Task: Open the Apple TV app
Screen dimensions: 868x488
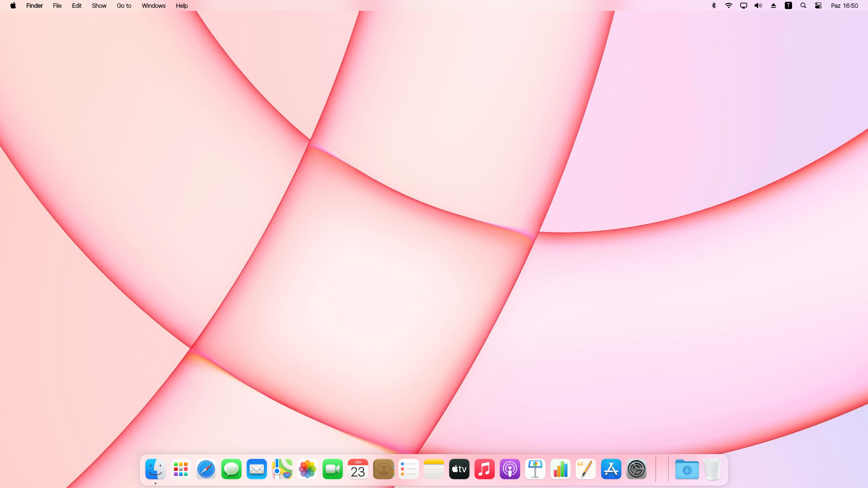Action: [x=459, y=469]
